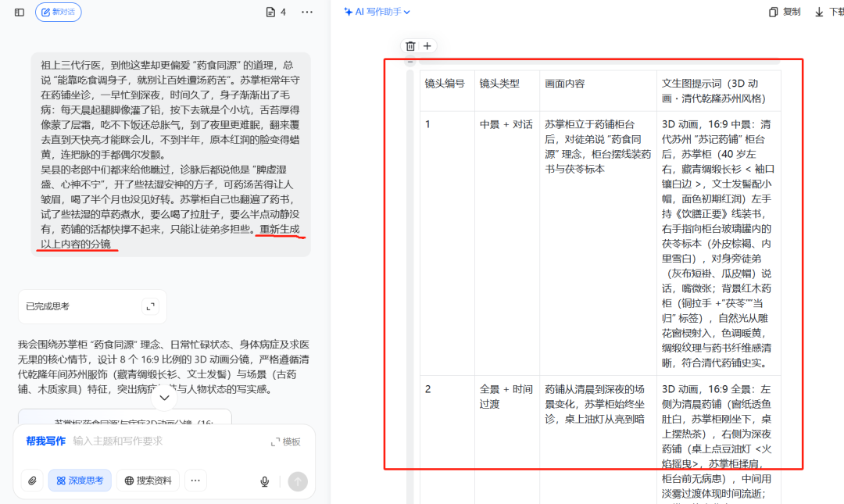The image size is (844, 504).
Task: Download the document with 下载
Action: pyautogui.click(x=828, y=12)
